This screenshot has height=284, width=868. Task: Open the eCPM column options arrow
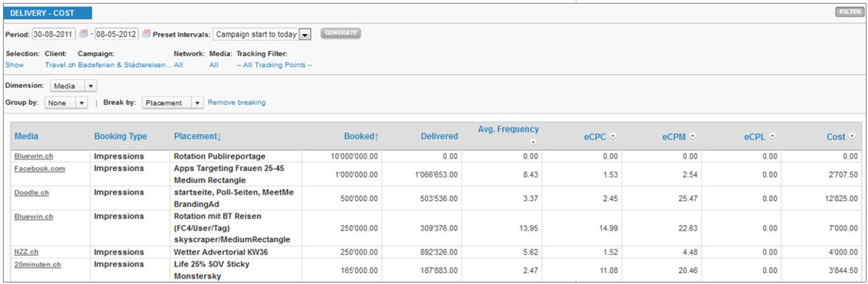pyautogui.click(x=693, y=137)
